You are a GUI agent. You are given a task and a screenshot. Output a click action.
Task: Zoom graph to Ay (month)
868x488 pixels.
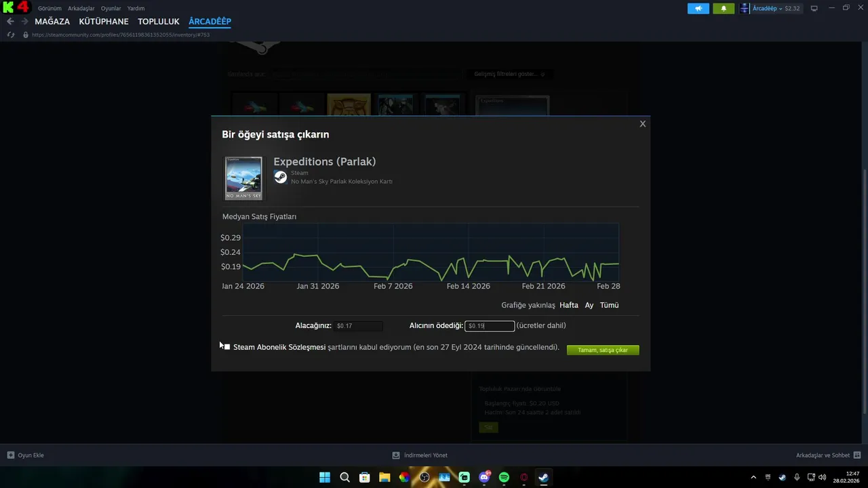coord(589,305)
